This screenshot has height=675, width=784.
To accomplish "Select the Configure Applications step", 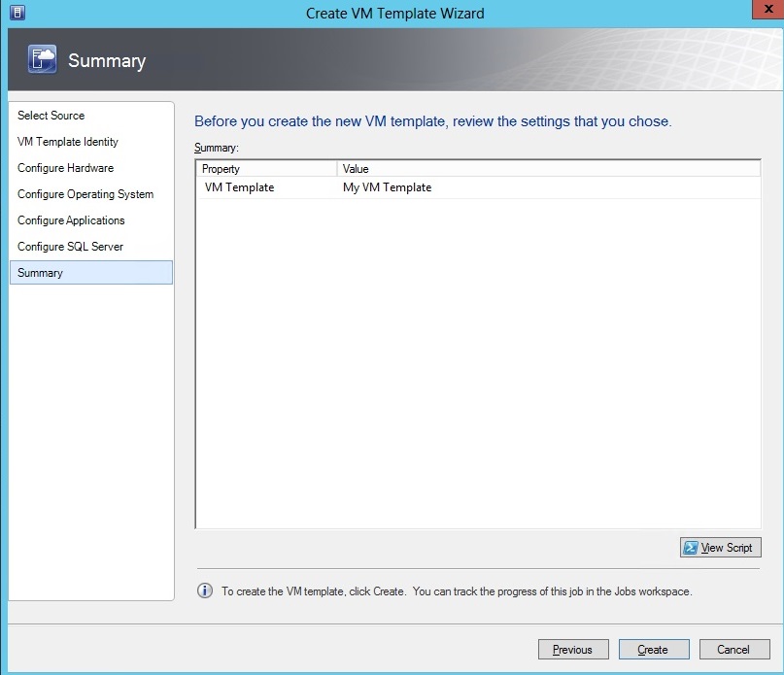I will (x=71, y=220).
